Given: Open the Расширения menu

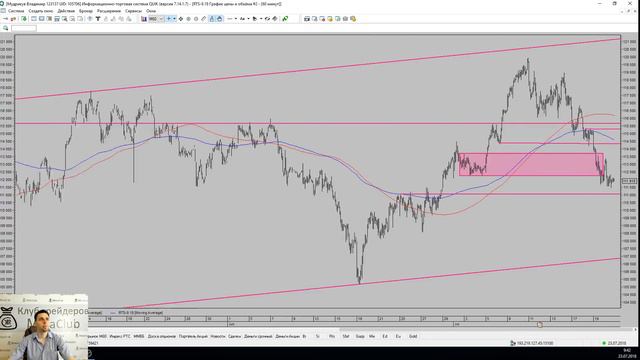Looking at the screenshot, I should point(109,11).
